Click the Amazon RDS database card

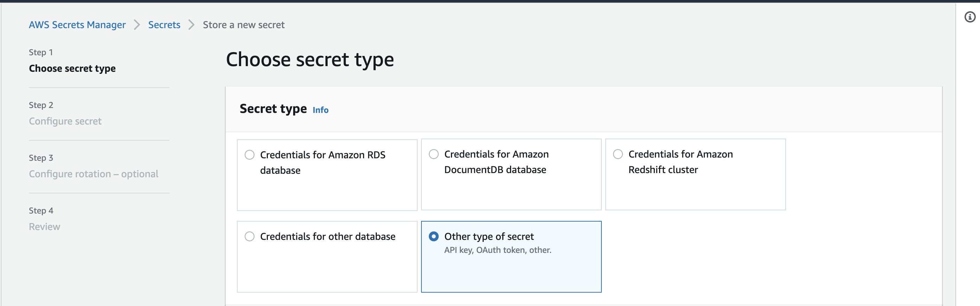[x=327, y=175]
